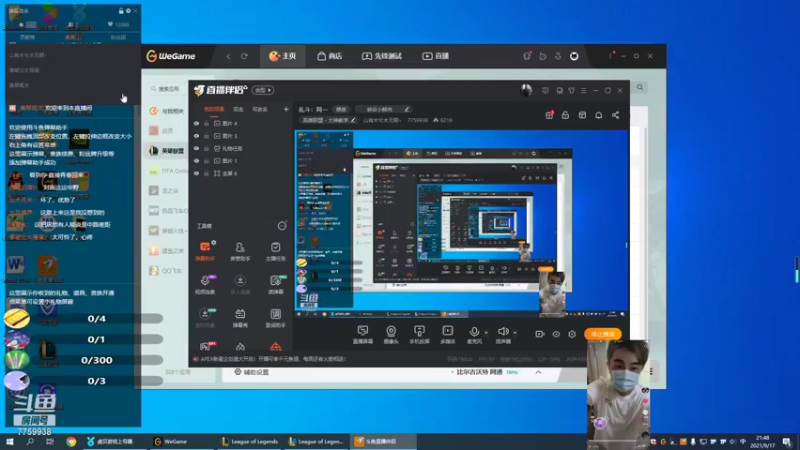The image size is (800, 450).
Task: Open Chrome from the taskbar
Action: tap(71, 441)
